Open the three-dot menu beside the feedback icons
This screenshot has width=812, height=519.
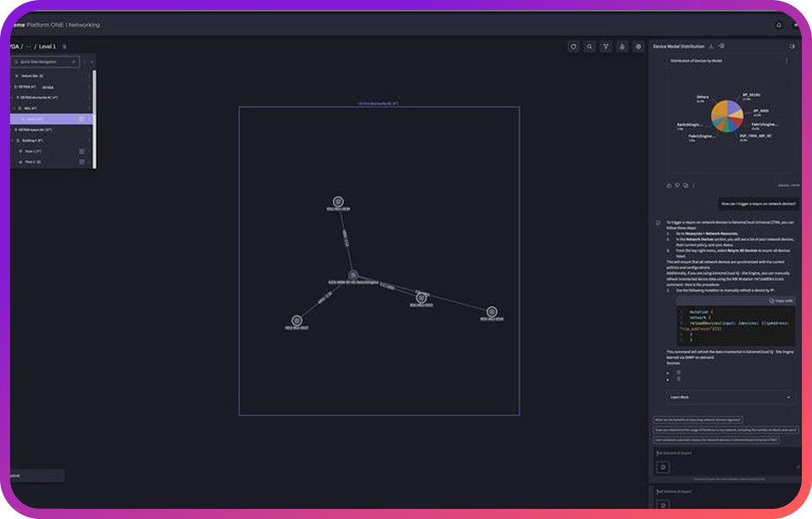(x=694, y=186)
